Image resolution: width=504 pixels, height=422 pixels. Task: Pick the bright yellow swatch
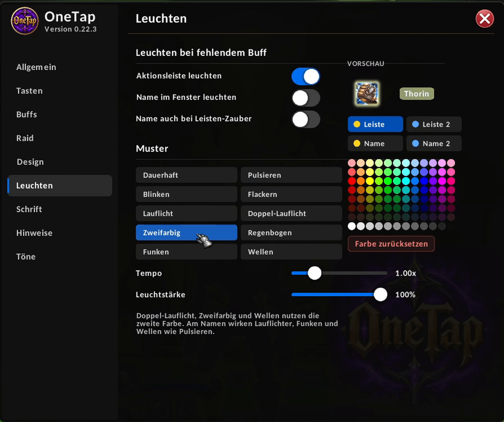[370, 181]
